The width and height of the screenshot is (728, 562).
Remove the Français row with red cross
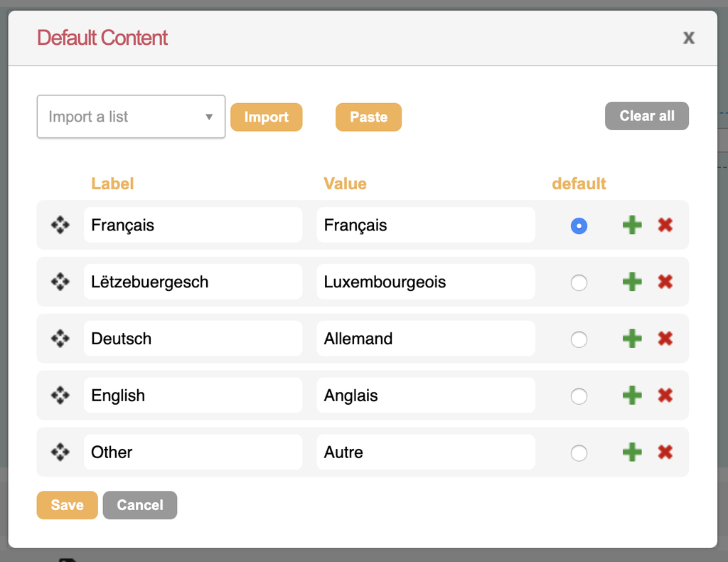(665, 225)
